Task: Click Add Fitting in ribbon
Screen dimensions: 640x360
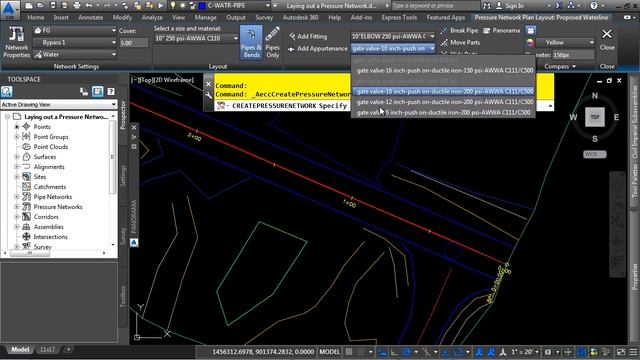Action: tap(308, 36)
